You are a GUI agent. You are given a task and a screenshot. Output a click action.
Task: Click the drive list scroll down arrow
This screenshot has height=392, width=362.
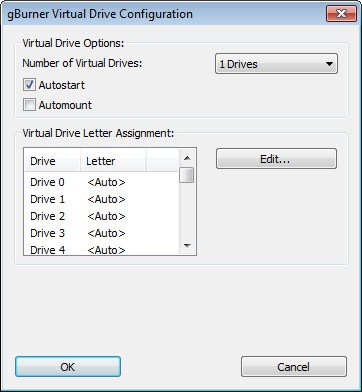pyautogui.click(x=187, y=246)
